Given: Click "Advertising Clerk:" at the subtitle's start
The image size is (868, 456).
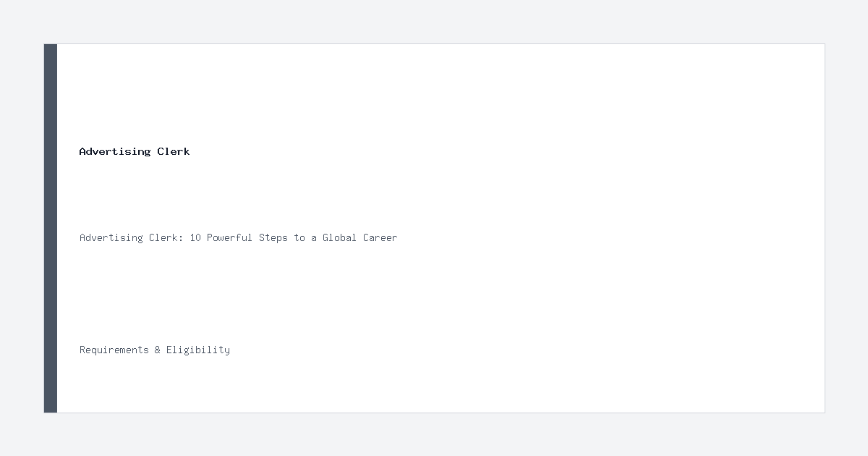Looking at the screenshot, I should click(x=132, y=237).
